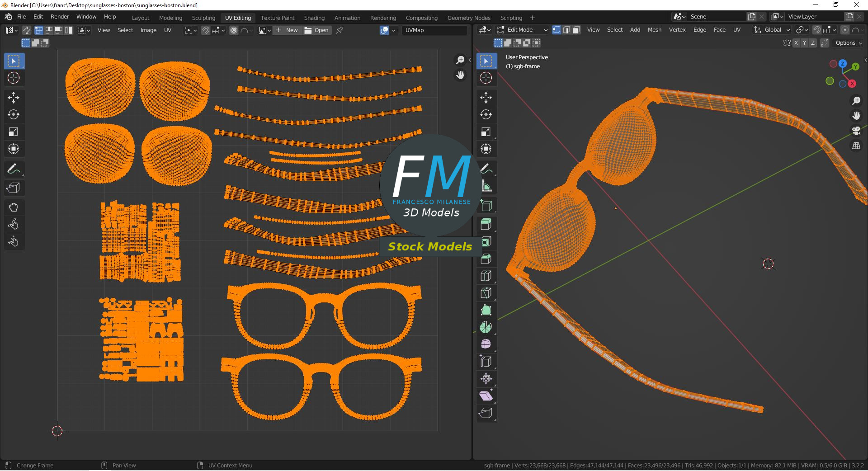868x471 pixels.
Task: Open the Render menu
Action: [60, 17]
